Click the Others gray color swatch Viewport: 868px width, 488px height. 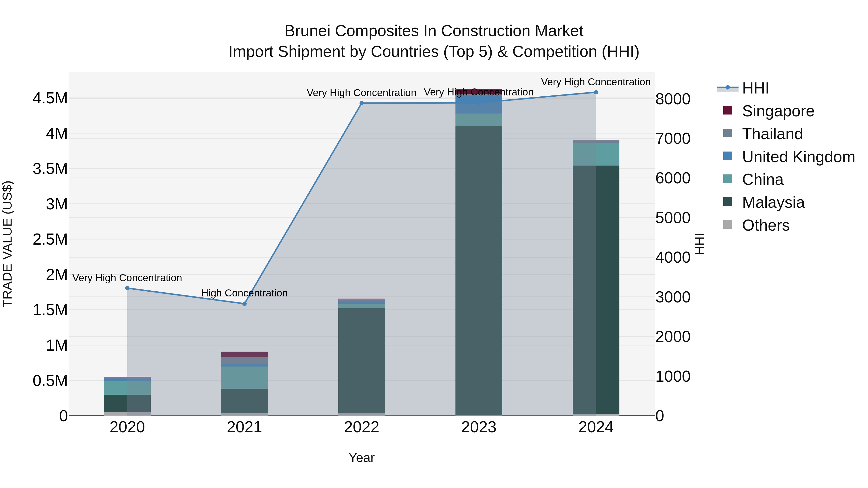coord(727,224)
